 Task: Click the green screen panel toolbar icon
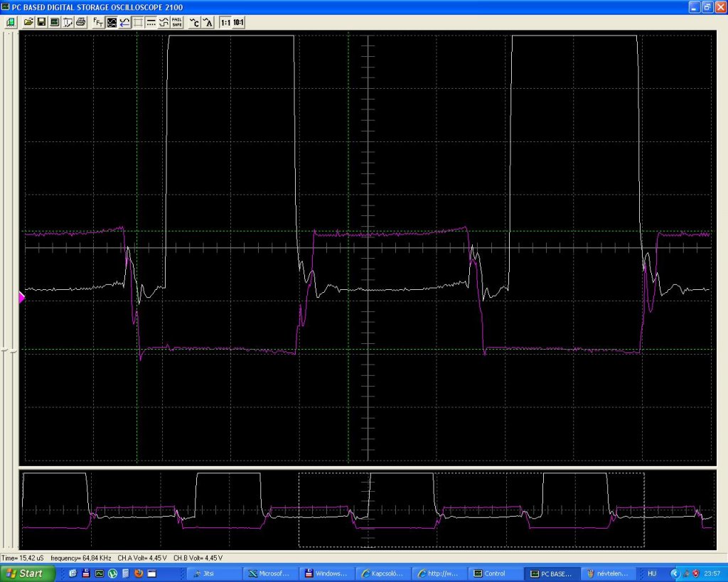[54, 22]
